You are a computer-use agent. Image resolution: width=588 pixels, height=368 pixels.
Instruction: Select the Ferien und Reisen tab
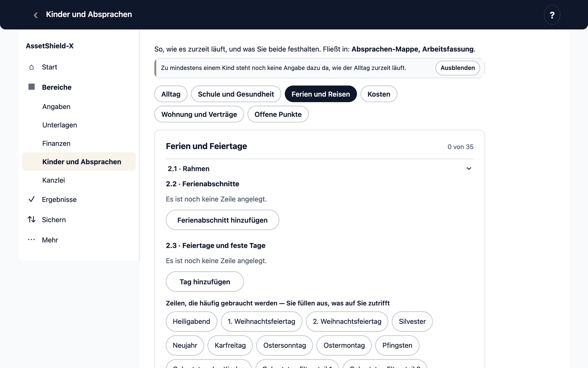click(x=321, y=94)
